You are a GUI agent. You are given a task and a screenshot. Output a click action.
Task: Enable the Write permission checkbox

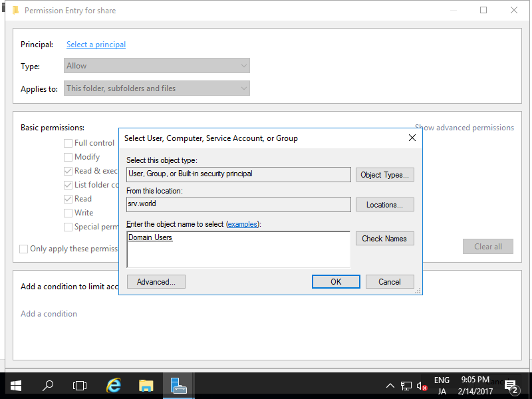[x=68, y=213]
